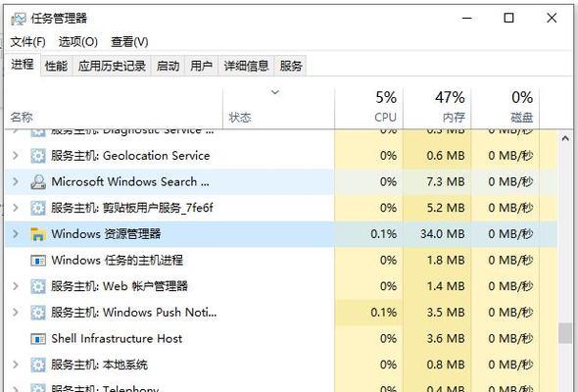Click the Windows 任务的主机进程 icon
The image size is (578, 392).
click(38, 261)
